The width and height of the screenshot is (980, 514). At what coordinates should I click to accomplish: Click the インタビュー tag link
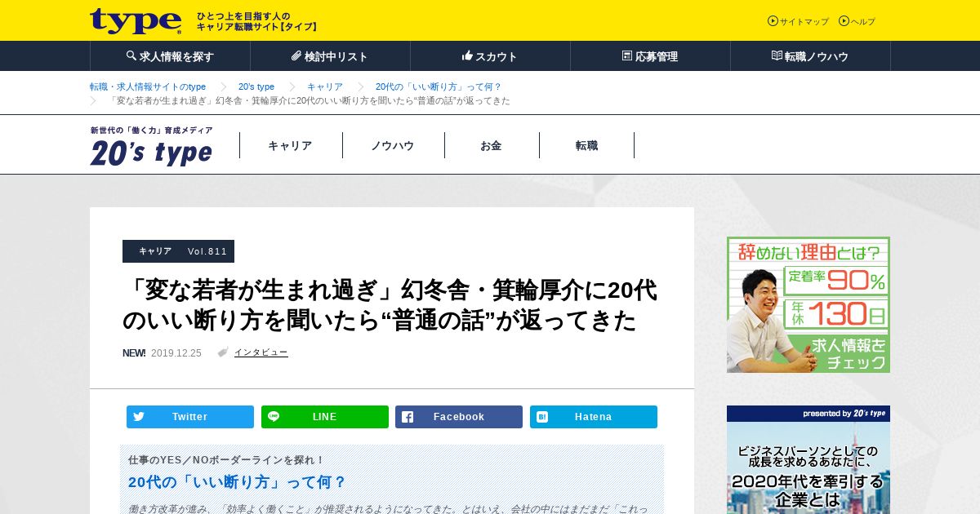pyautogui.click(x=261, y=352)
